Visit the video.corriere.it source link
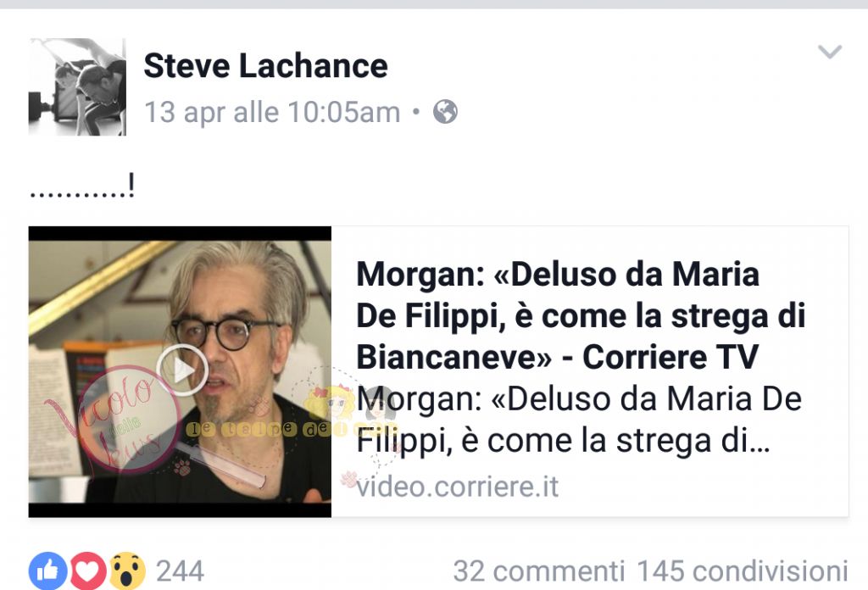 click(457, 487)
